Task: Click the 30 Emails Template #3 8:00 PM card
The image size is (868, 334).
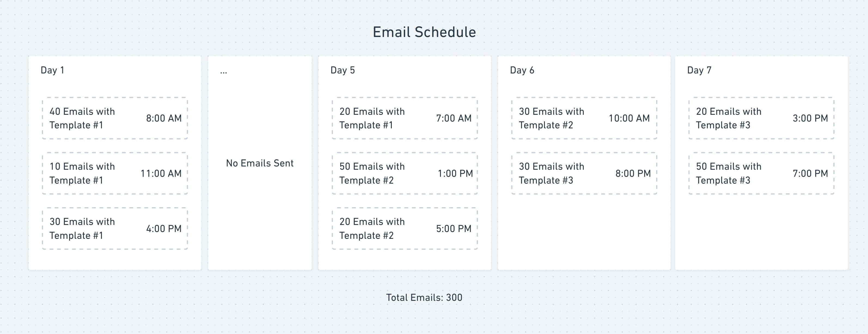Action: click(x=584, y=174)
